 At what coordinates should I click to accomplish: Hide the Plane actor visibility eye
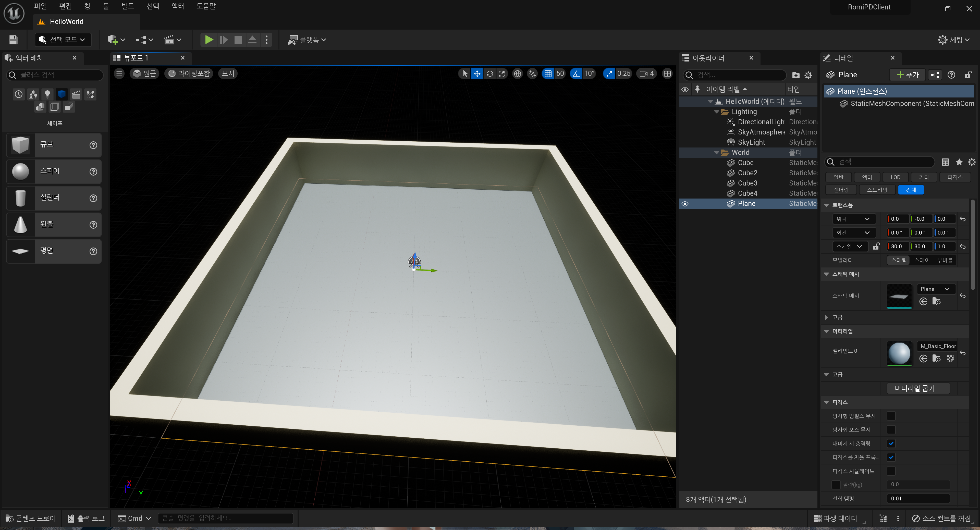(685, 204)
